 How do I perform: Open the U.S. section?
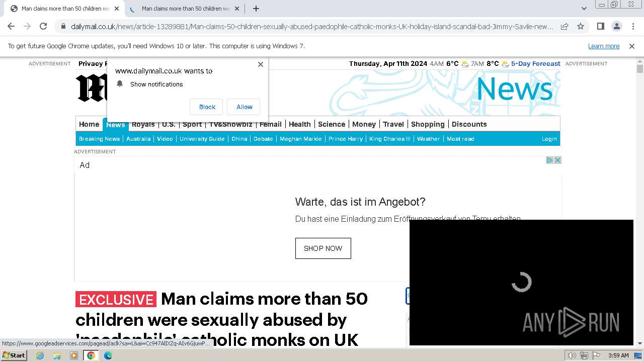coord(169,124)
